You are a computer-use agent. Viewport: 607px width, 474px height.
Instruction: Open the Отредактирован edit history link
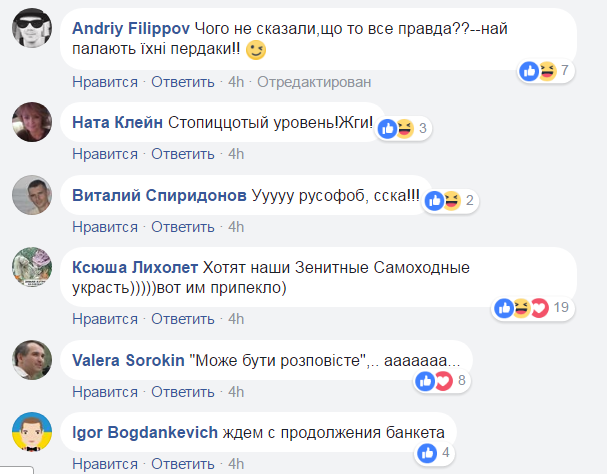pyautogui.click(x=315, y=81)
